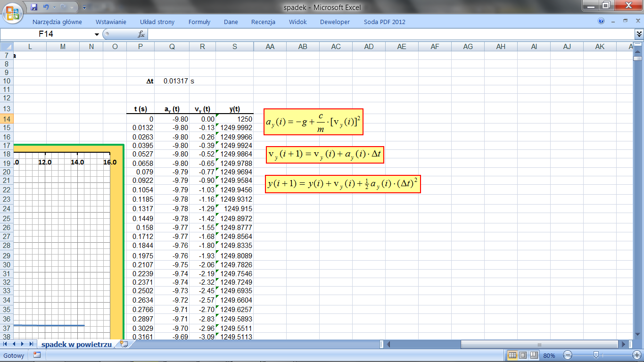This screenshot has height=362, width=644.
Task: Undo the last action
Action: 46,7
